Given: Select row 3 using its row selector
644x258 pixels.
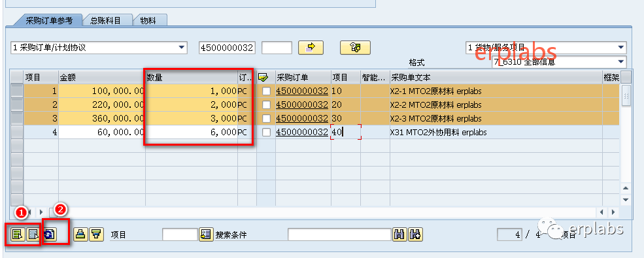Looking at the screenshot, I should pyautogui.click(x=17, y=118).
